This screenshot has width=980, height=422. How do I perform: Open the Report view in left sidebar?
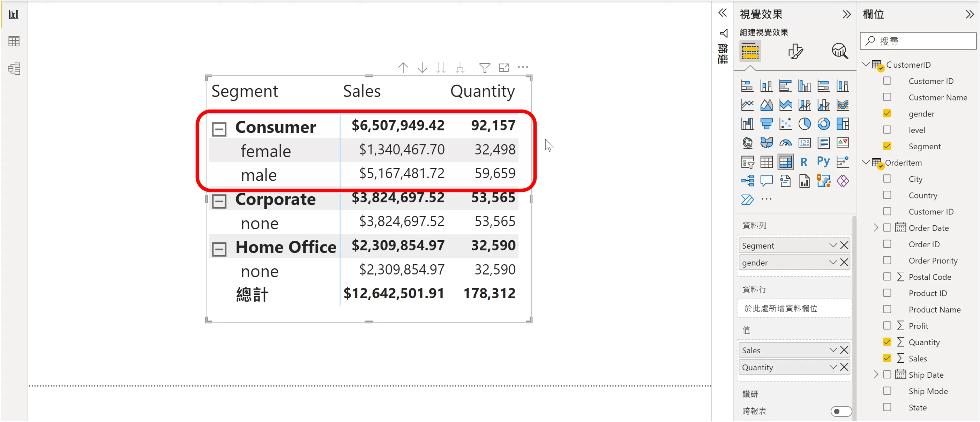coord(14,15)
